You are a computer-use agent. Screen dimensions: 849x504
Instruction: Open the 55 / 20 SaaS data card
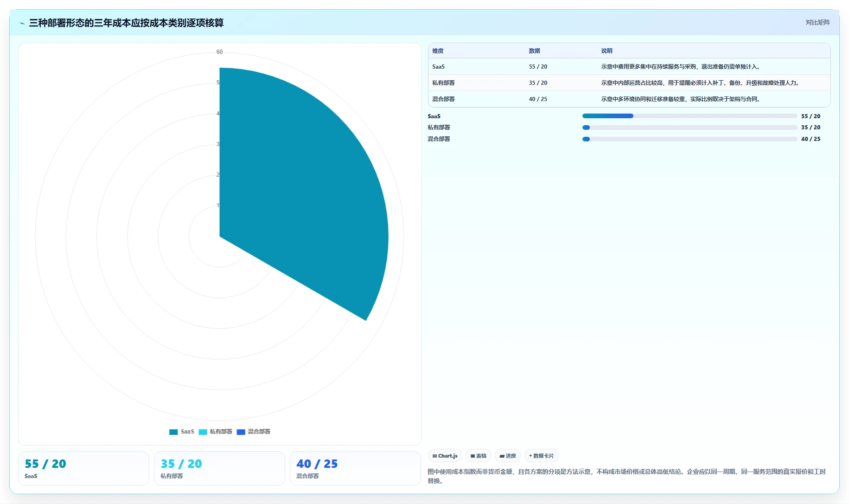tap(83, 468)
